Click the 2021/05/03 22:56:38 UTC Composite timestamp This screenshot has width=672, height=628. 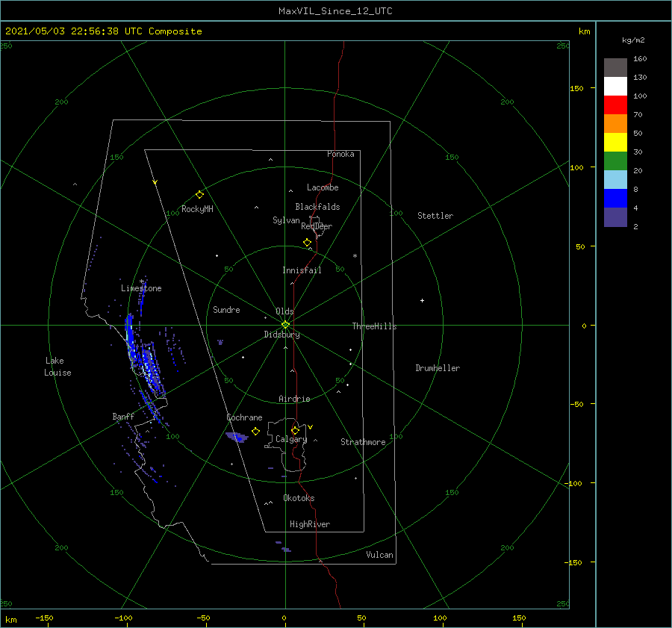point(103,31)
